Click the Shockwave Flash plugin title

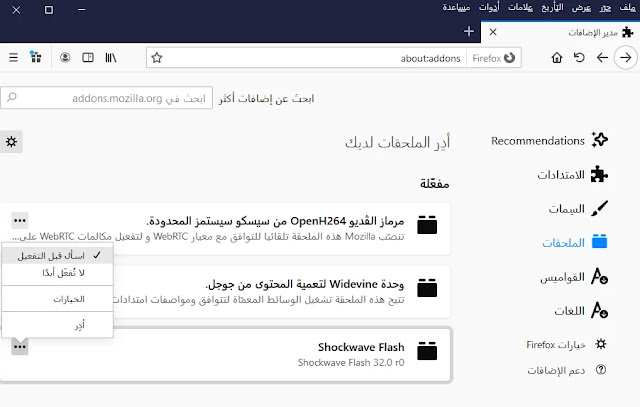tap(361, 347)
